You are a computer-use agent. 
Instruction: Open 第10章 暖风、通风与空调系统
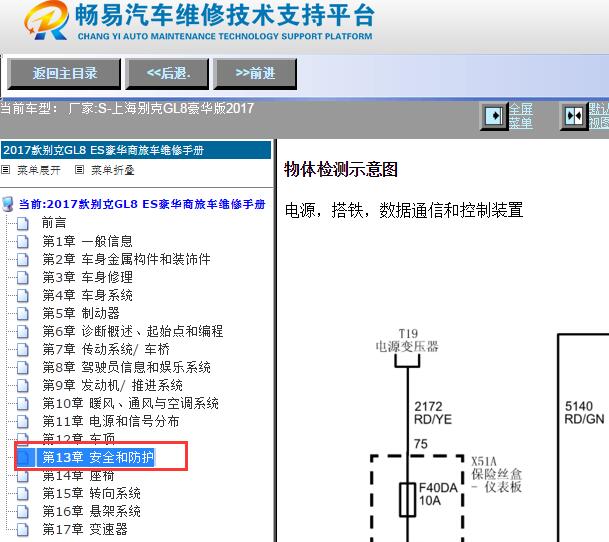130,403
